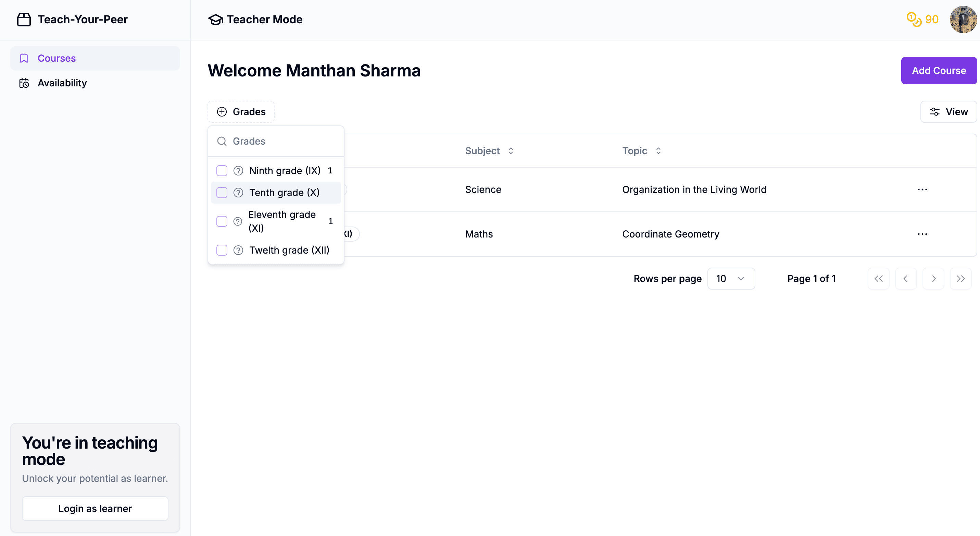This screenshot has width=980, height=536.
Task: Check the Ninth grade (IX) checkbox
Action: (x=222, y=171)
